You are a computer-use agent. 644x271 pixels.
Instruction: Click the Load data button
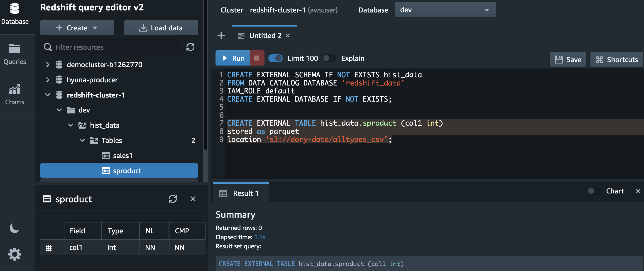click(x=161, y=28)
